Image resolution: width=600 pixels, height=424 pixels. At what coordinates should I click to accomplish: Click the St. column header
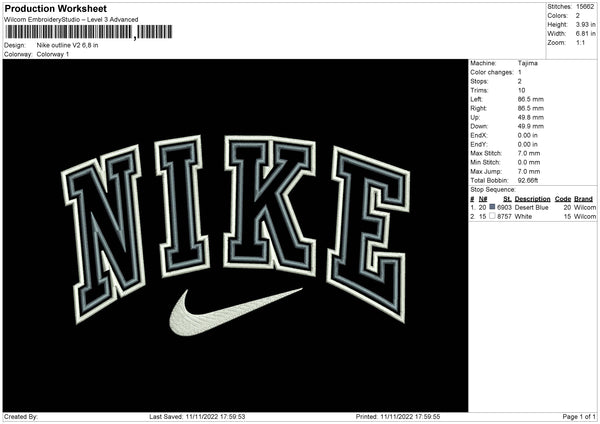point(507,199)
